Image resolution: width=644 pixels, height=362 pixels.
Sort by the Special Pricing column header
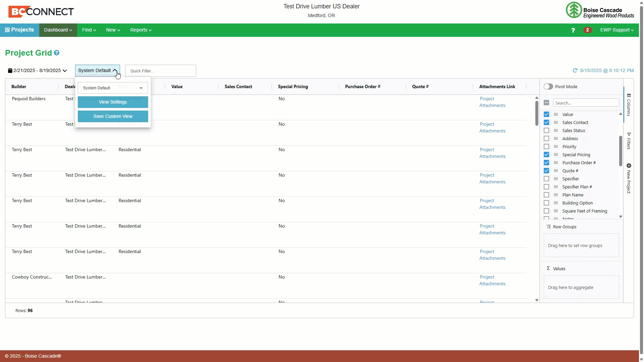point(293,86)
